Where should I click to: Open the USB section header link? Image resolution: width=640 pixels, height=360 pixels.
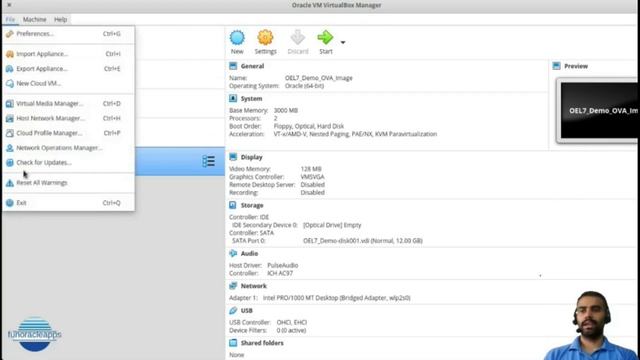(247, 311)
